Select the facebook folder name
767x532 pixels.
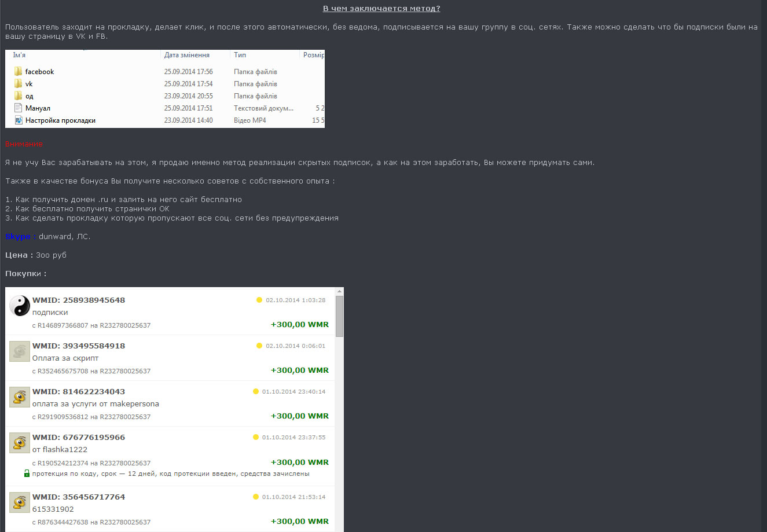pos(40,72)
